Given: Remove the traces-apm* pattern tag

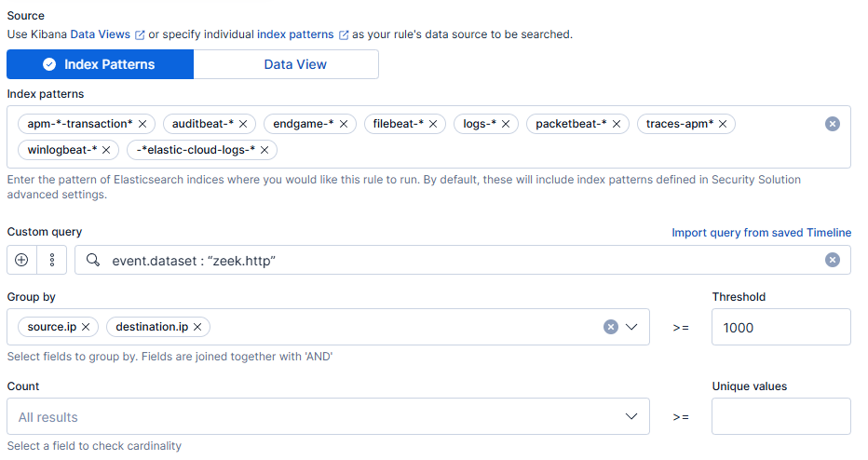Looking at the screenshot, I should click(x=723, y=124).
